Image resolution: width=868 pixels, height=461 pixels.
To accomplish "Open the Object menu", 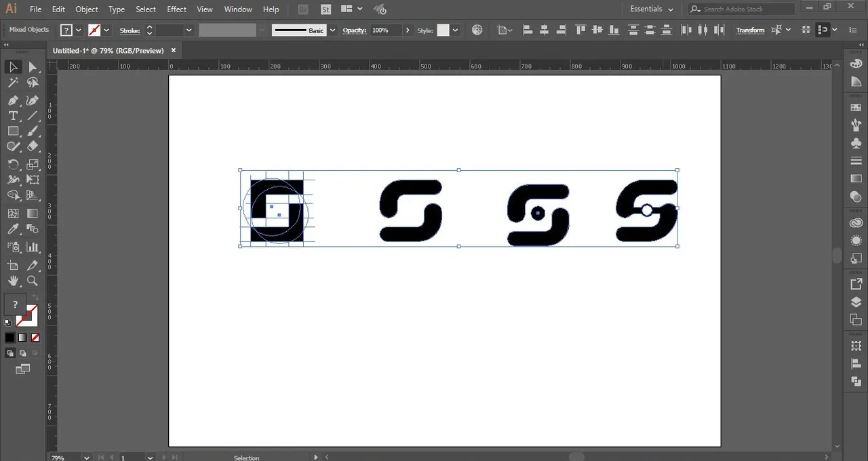I will (87, 9).
